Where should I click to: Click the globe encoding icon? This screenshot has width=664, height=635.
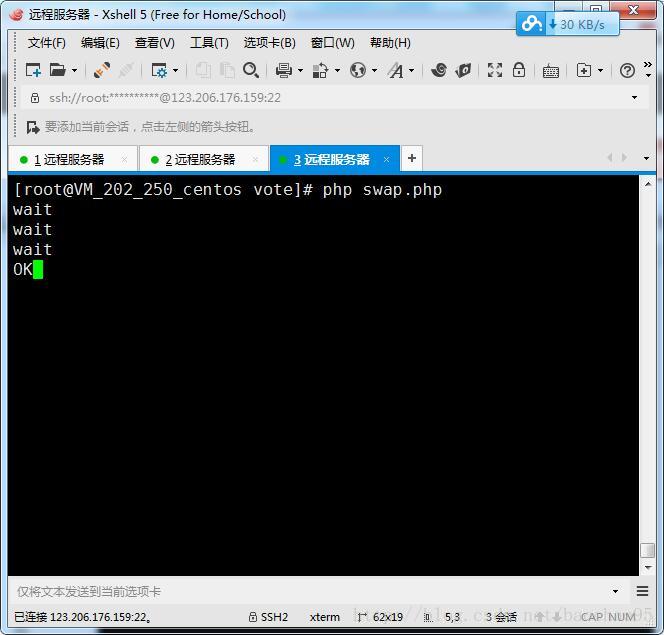pos(358,70)
